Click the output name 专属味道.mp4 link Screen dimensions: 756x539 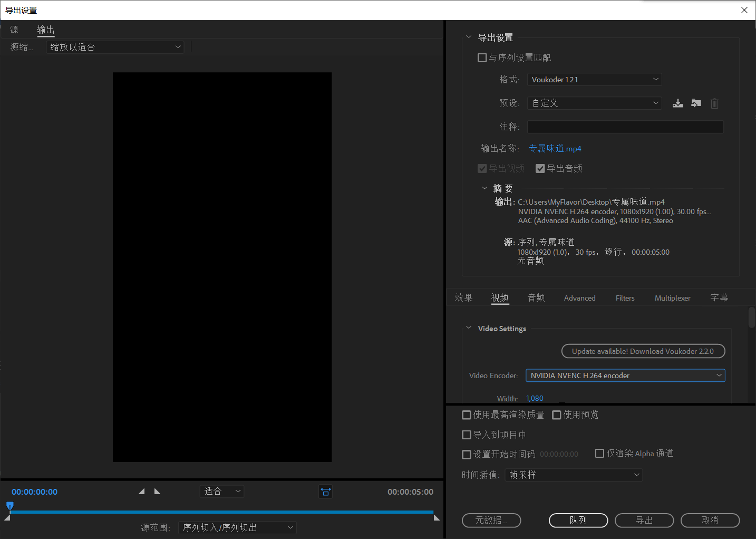[555, 149]
